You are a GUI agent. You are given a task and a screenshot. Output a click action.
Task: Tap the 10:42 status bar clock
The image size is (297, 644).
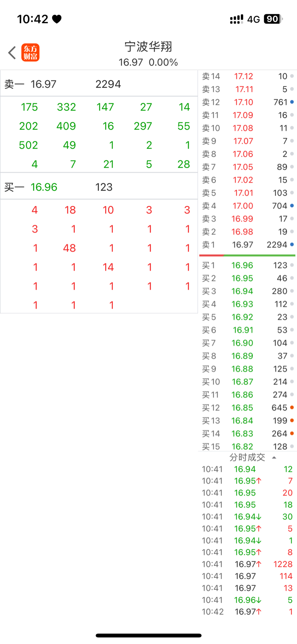(x=32, y=19)
